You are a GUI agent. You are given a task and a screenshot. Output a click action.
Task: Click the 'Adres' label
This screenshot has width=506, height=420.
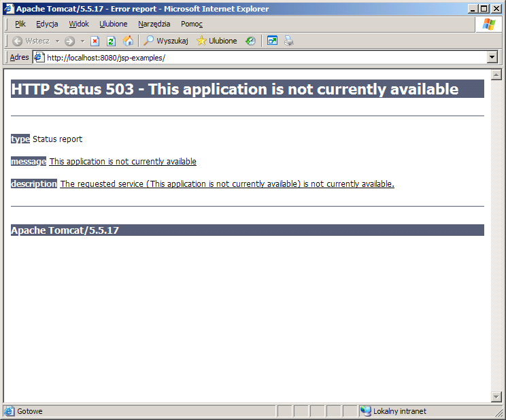tap(19, 57)
